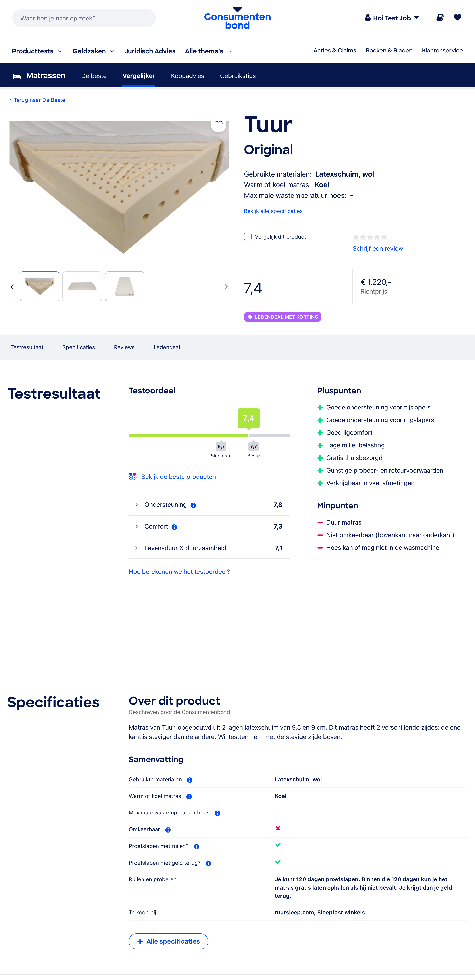Save product with heart icon on image
The width and height of the screenshot is (475, 980).
tap(218, 124)
